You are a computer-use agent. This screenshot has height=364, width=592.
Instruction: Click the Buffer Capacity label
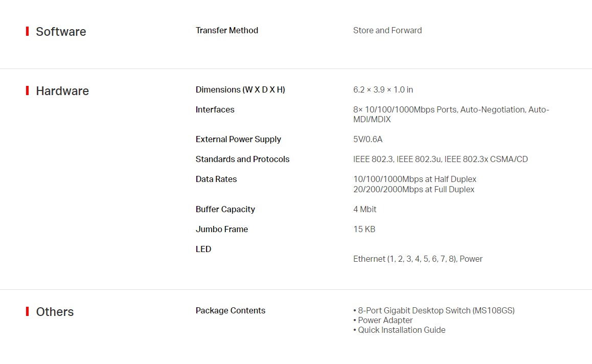[225, 209]
